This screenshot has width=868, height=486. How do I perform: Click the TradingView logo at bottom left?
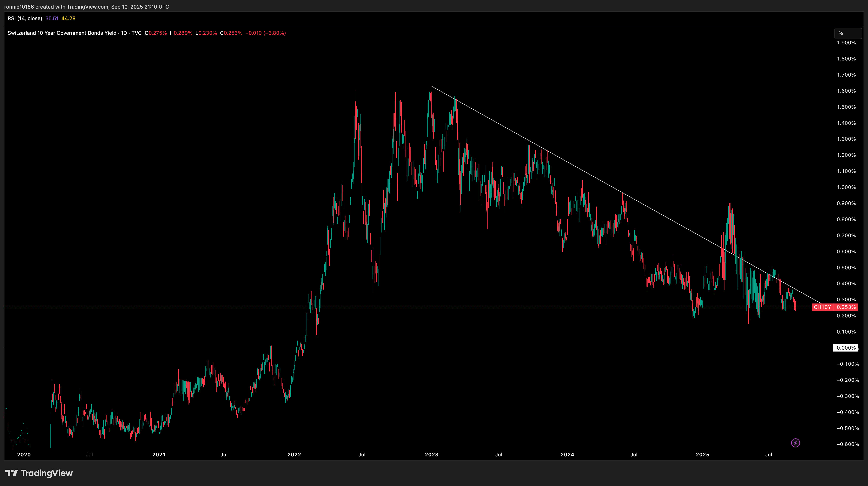point(39,473)
